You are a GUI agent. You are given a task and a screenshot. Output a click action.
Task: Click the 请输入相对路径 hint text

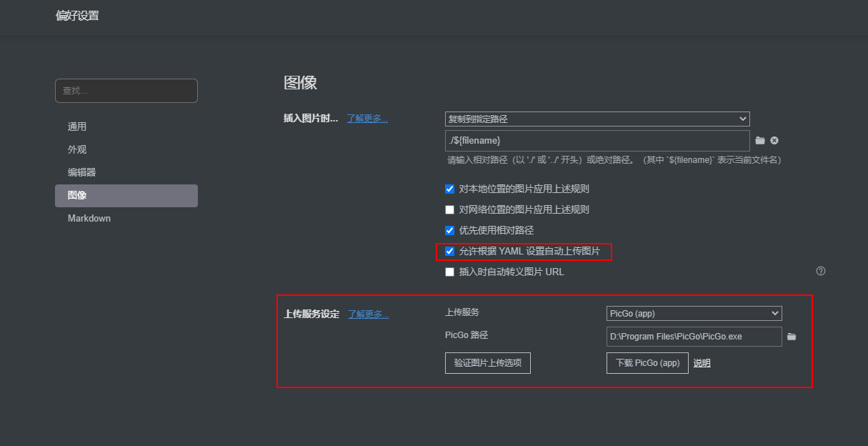[x=614, y=160]
